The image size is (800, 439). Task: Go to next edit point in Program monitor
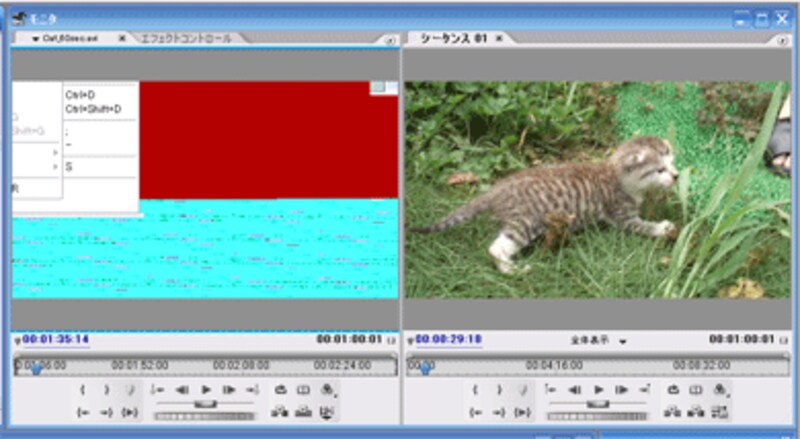(645, 390)
